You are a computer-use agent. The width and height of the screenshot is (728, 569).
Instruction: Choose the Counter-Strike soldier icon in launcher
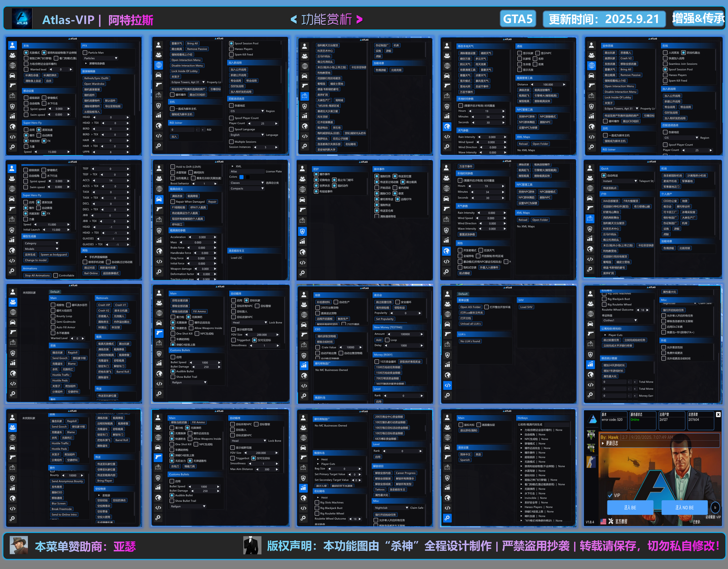coord(591,462)
